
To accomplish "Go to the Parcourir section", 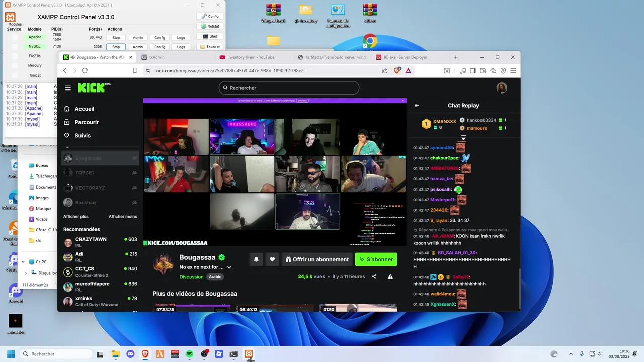I will tap(81, 122).
